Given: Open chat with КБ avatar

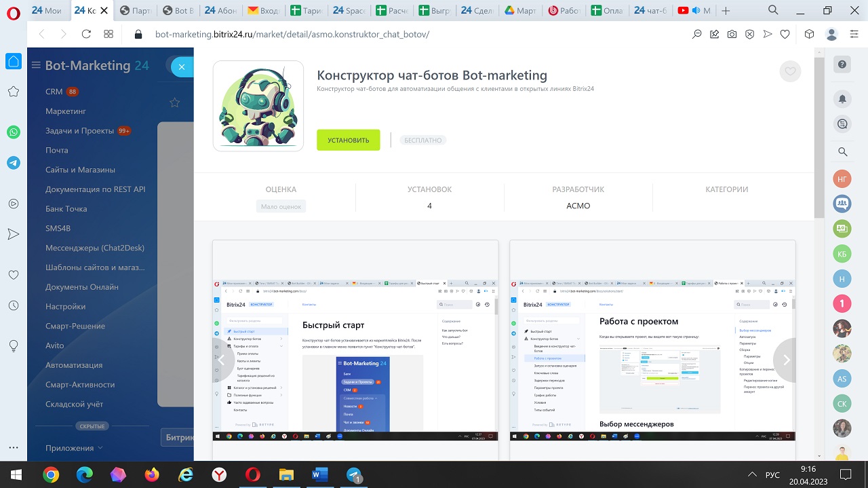Looking at the screenshot, I should click(x=842, y=254).
